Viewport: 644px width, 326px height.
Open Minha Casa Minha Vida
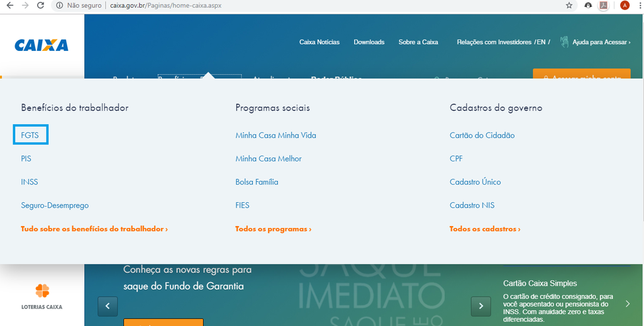tap(275, 135)
